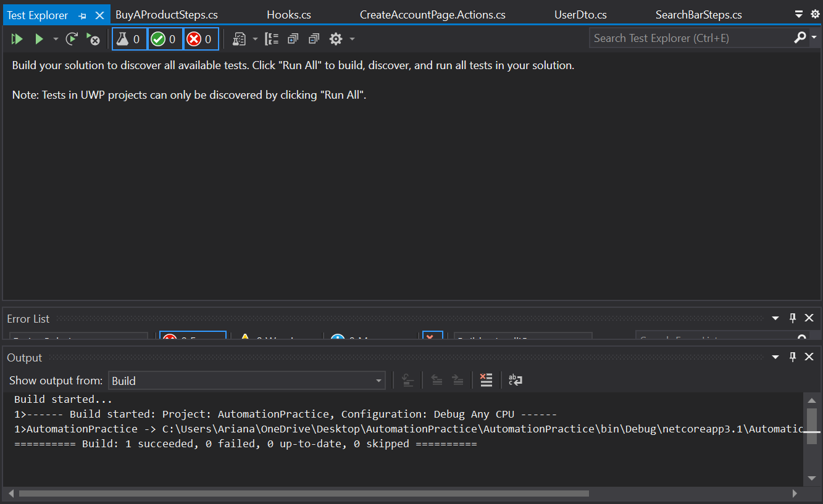Click the Output panel title
The width and height of the screenshot is (823, 504).
[x=25, y=358]
